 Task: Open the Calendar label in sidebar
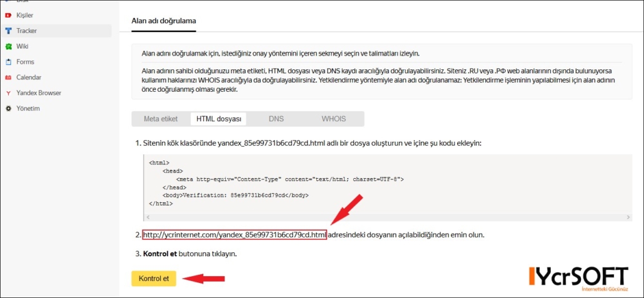click(x=29, y=77)
